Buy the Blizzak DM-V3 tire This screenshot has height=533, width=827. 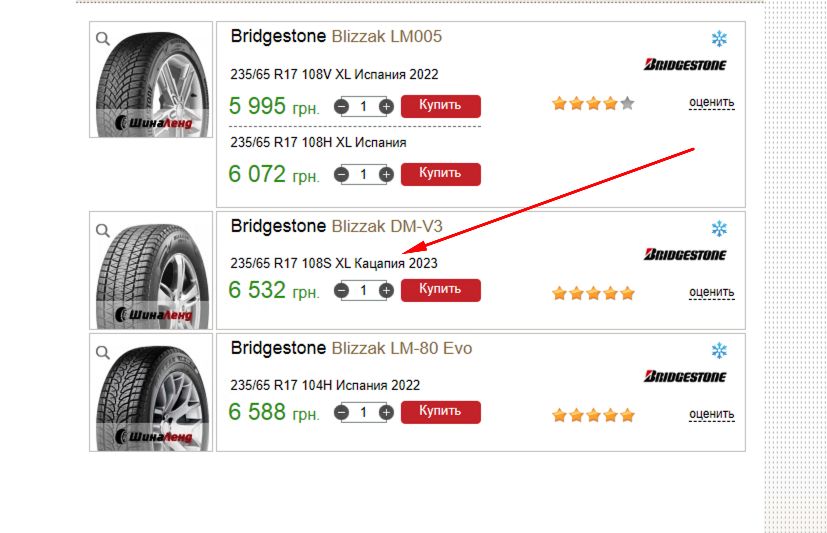coord(440,290)
